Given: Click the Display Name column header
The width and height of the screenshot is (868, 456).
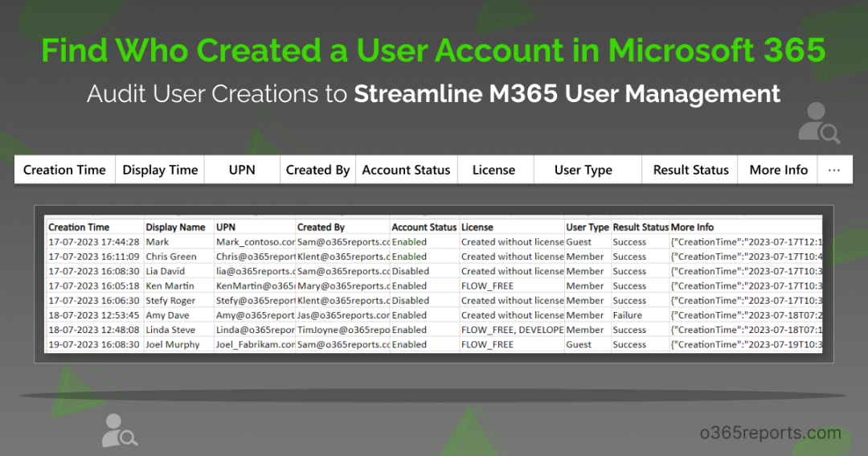Looking at the screenshot, I should point(175,227).
